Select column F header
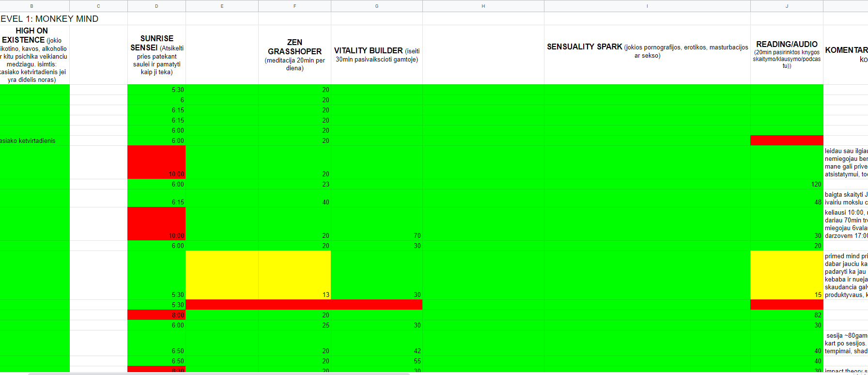 294,6
